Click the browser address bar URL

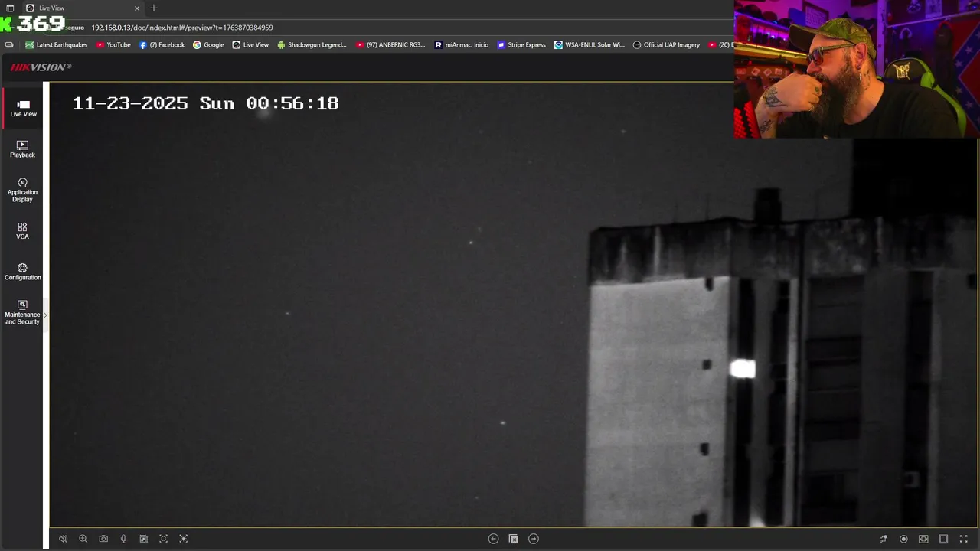click(182, 28)
